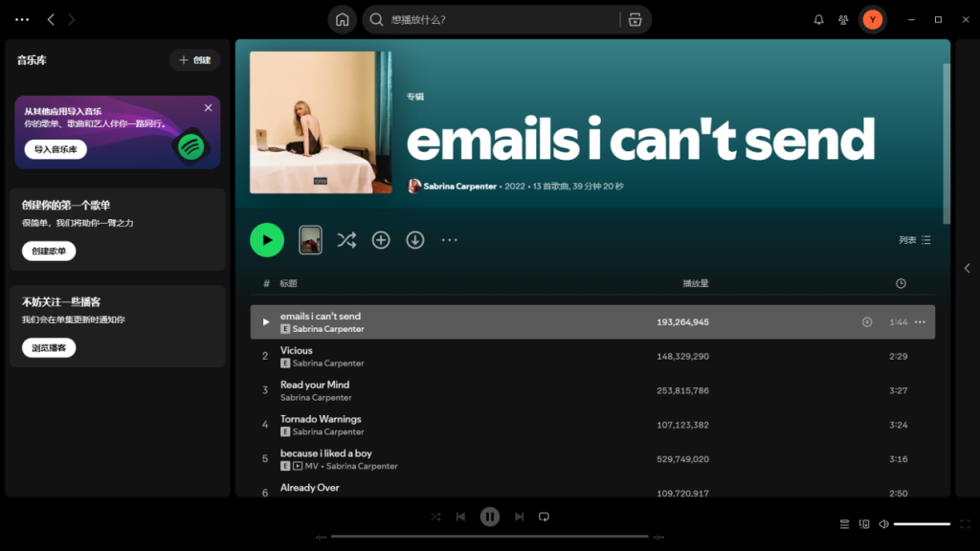Screen dimensions: 980x551
Task: Adjust the volume slider
Action: pos(922,525)
